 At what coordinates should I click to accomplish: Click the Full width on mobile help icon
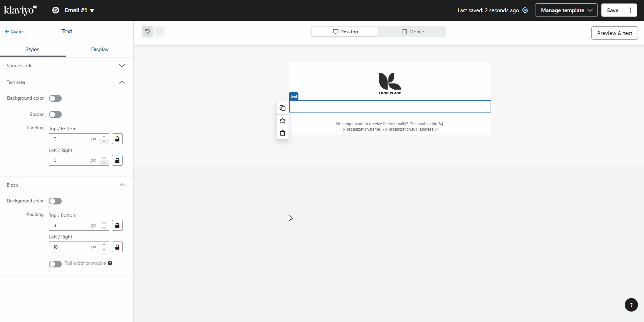pos(110,263)
